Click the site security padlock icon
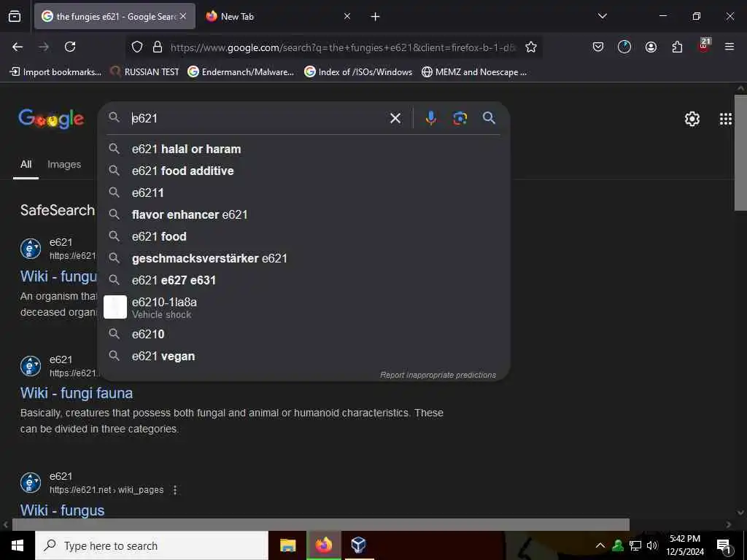 (158, 47)
